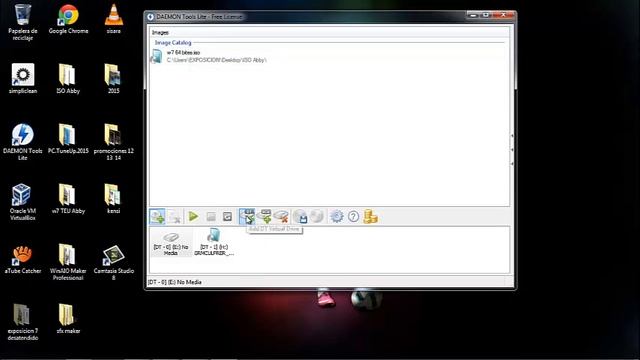Open the DAEMON Tools Lite desktop shortcut
640x360 pixels.
(x=22, y=142)
